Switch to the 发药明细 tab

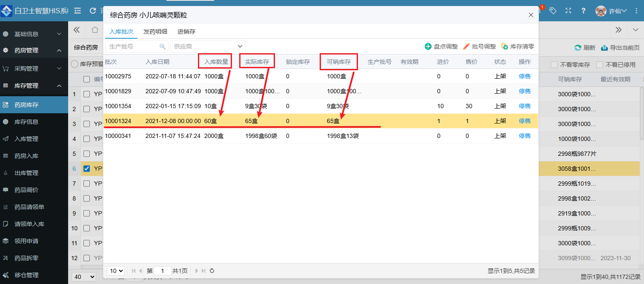pos(155,32)
